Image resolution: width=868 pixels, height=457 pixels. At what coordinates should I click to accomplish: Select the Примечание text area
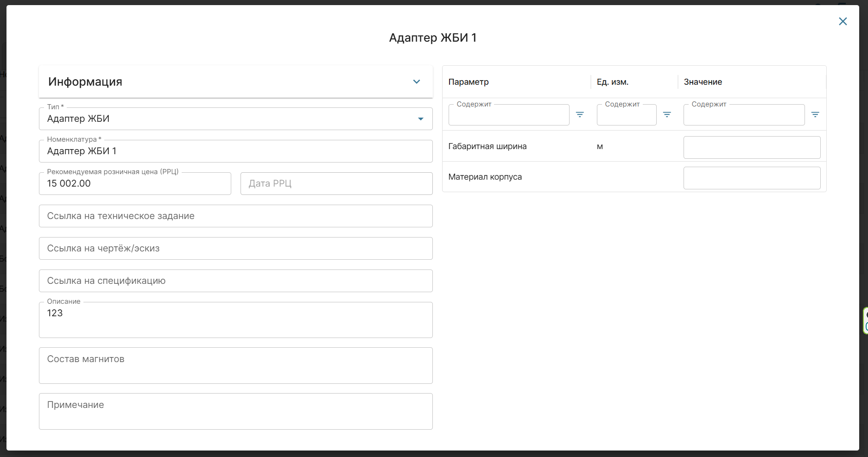235,411
